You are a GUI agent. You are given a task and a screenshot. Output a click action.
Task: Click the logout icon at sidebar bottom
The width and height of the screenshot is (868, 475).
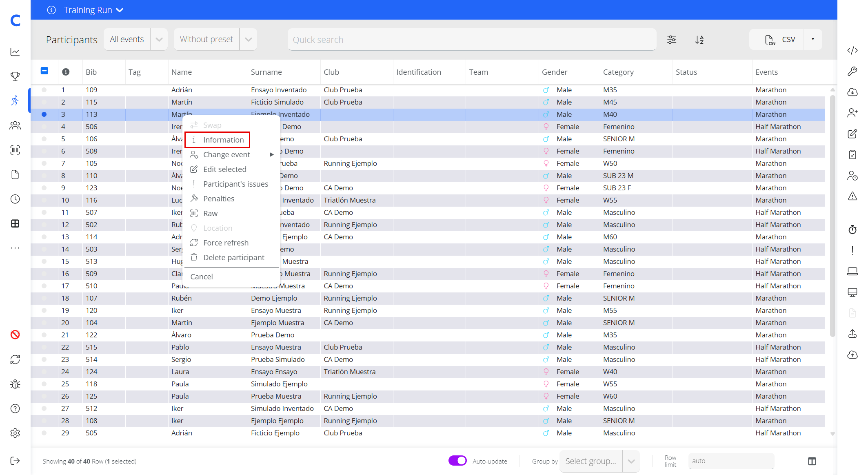tap(15, 461)
